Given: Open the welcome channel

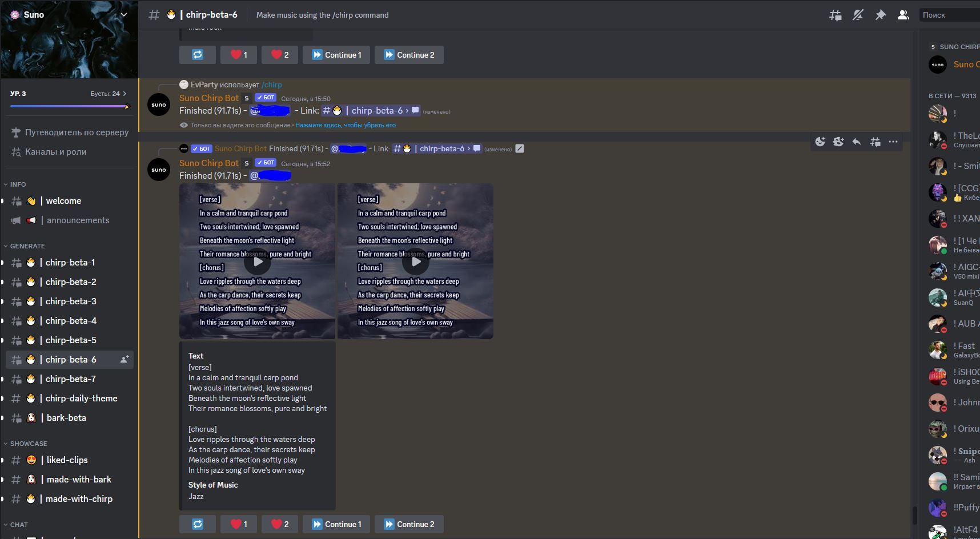Looking at the screenshot, I should pos(70,201).
